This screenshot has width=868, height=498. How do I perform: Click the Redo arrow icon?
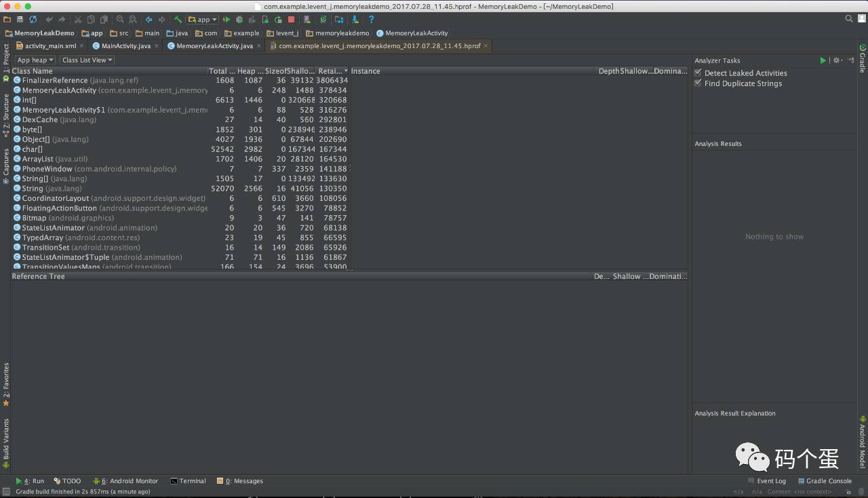(x=62, y=20)
